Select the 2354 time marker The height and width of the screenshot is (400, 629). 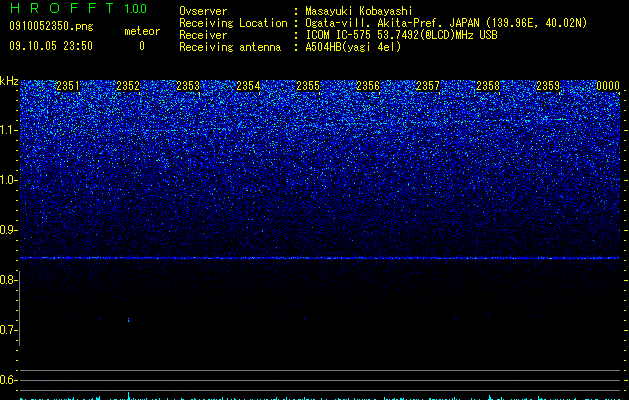pos(248,86)
